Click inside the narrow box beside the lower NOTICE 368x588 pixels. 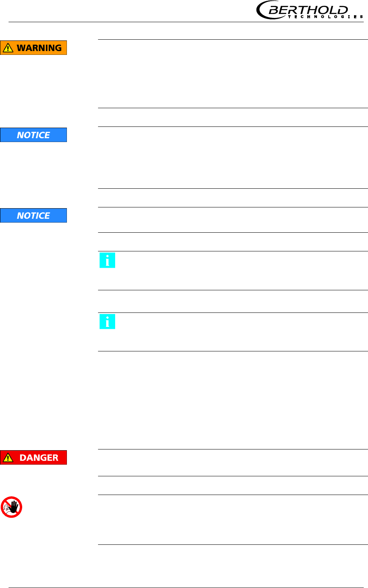233,220
